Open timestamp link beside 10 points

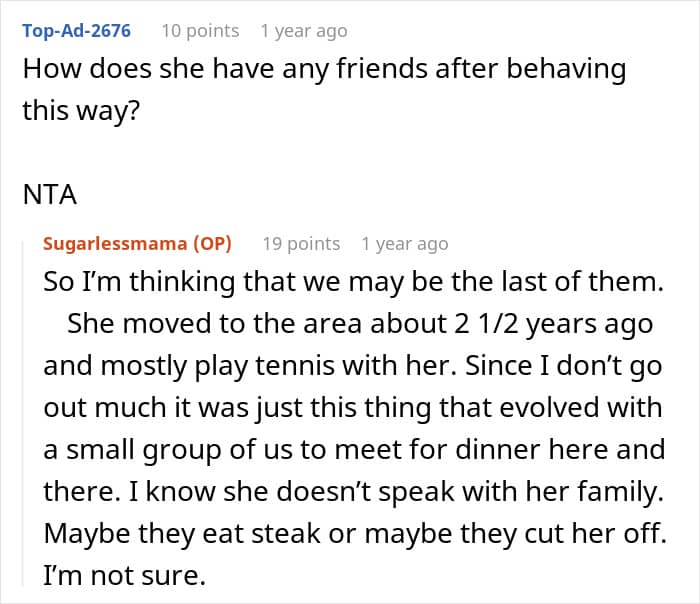click(303, 31)
